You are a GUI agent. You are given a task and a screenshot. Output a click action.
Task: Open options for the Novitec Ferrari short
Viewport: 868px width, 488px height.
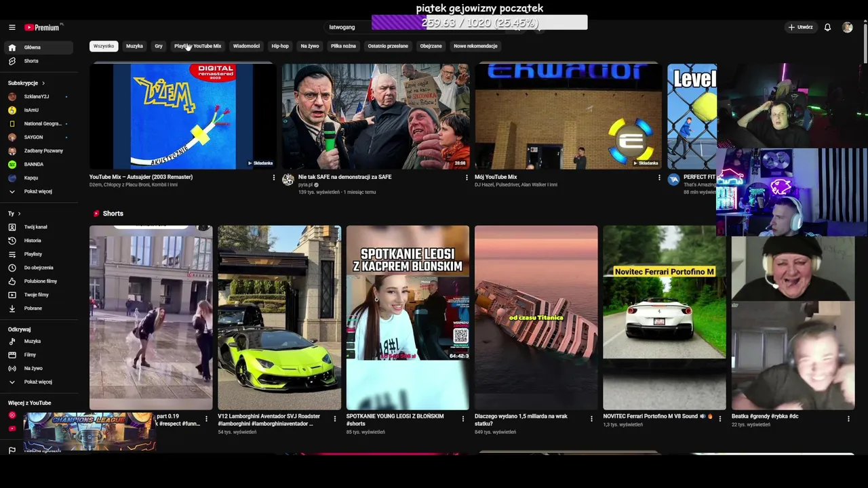(720, 419)
